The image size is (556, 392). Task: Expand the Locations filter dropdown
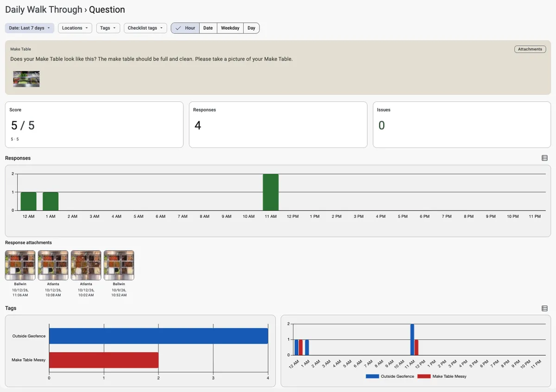(x=75, y=28)
